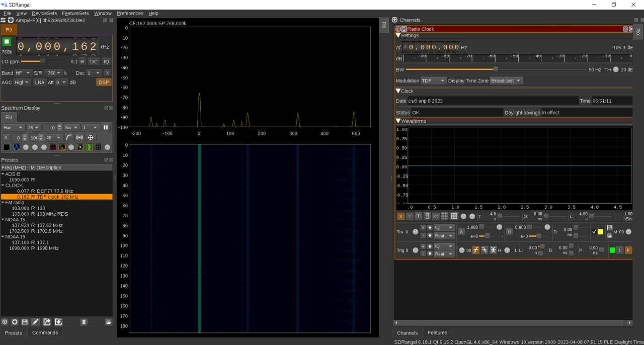This screenshot has height=345, width=644.
Task: Toggle the waterfall display icon
Action: pos(89,147)
